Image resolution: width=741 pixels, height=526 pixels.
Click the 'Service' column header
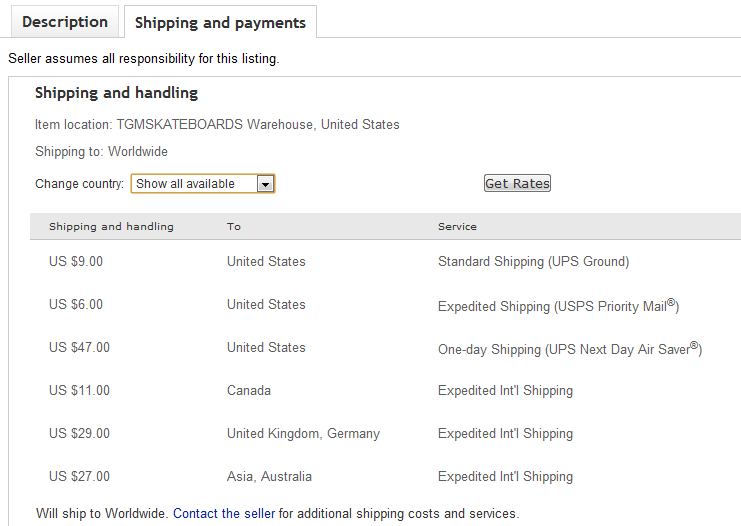point(457,227)
